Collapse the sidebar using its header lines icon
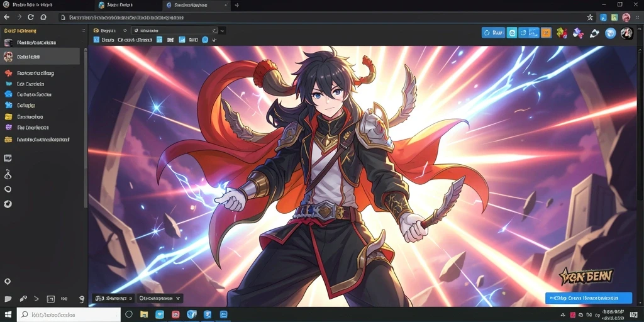The width and height of the screenshot is (644, 322). point(84,30)
